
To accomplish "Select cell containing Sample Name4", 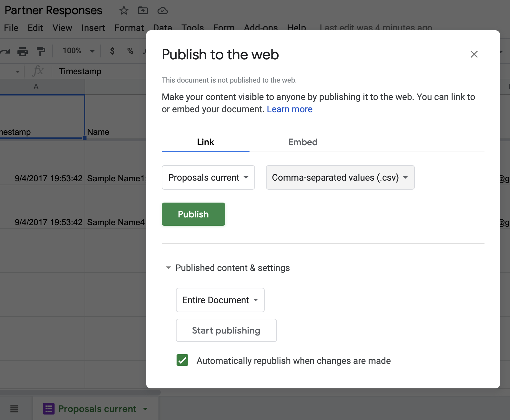I will pos(116,207).
